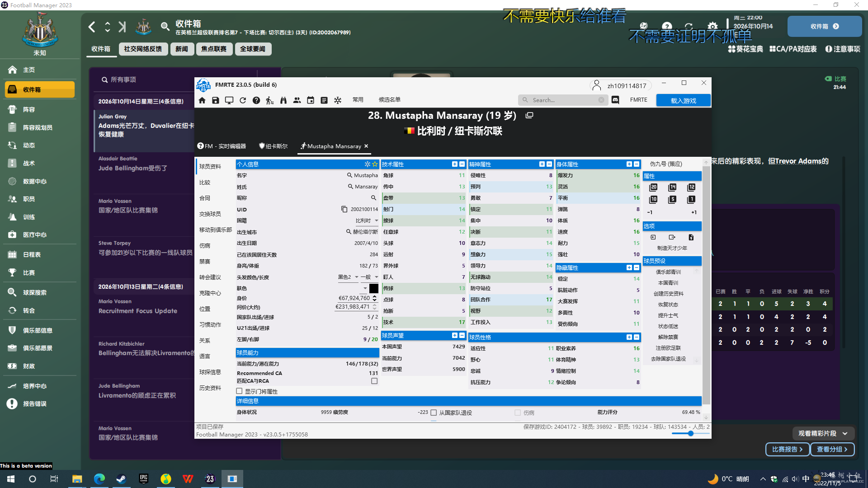Viewport: 868px width, 488px height.
Task: Adjust the zoom slider at FMRTE bottom right
Action: click(x=690, y=433)
